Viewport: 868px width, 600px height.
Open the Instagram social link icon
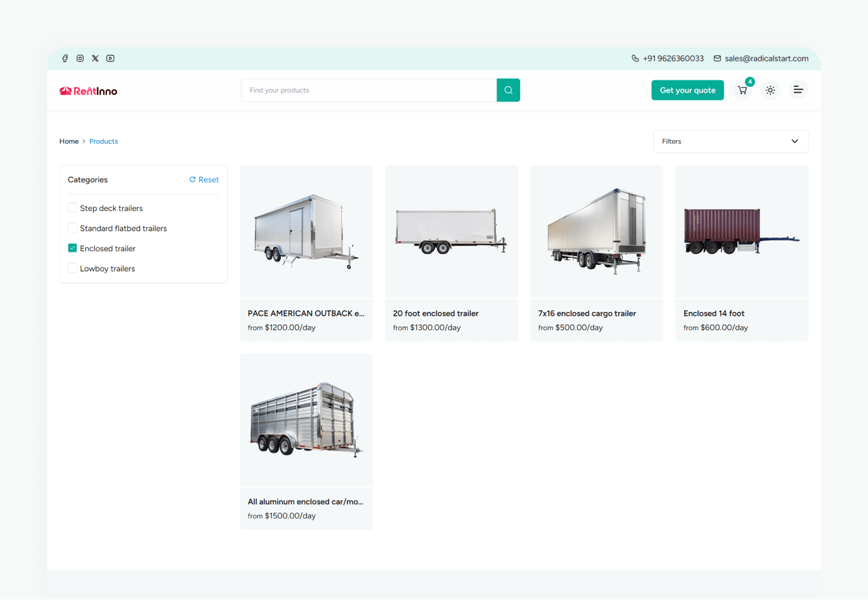[80, 59]
